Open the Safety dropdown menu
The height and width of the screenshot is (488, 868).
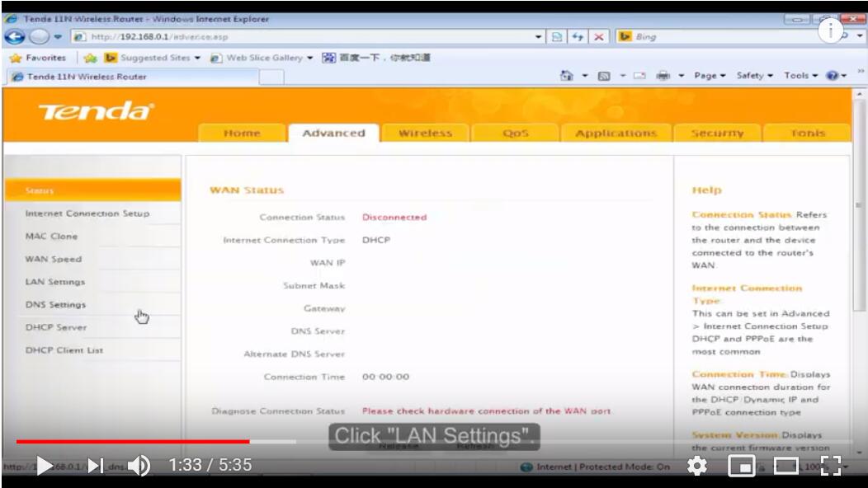tap(754, 76)
